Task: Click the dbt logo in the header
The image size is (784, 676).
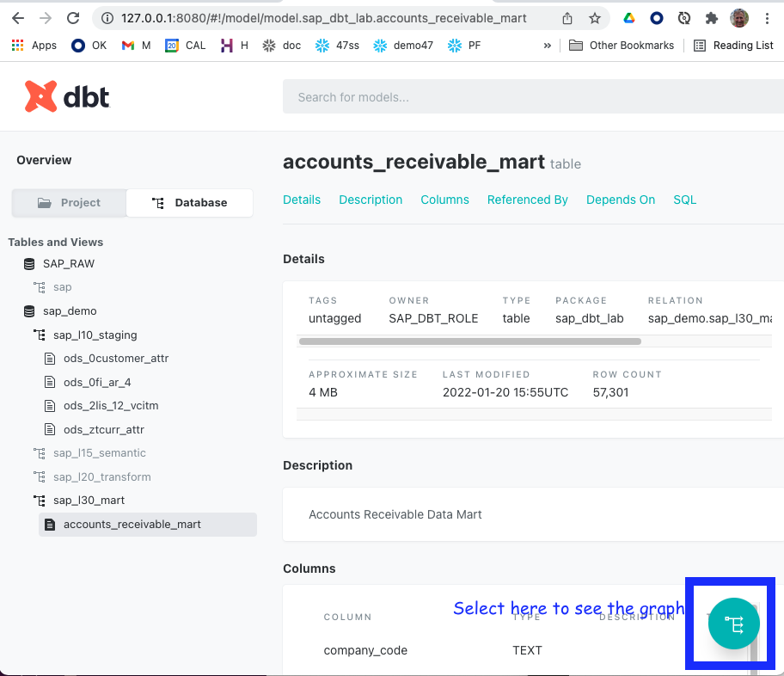Action: [x=67, y=96]
